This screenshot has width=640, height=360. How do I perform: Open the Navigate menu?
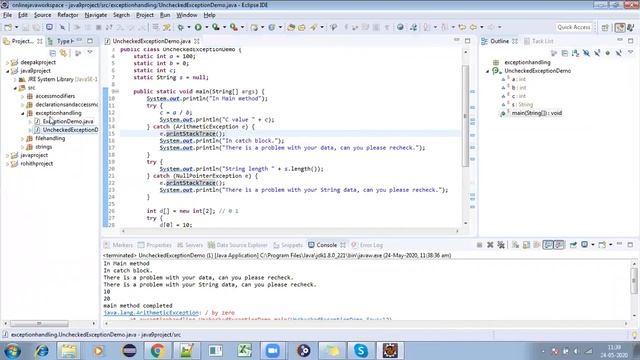pos(96,15)
